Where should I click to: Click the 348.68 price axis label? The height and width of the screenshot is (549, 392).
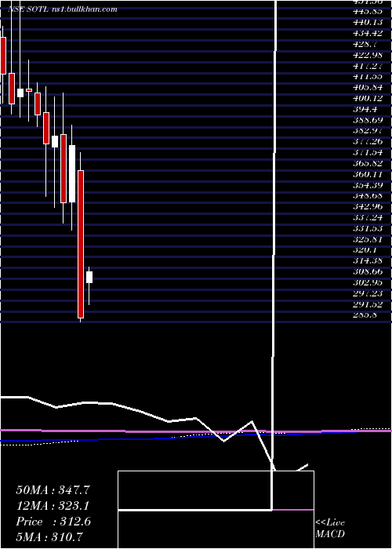pyautogui.click(x=368, y=196)
